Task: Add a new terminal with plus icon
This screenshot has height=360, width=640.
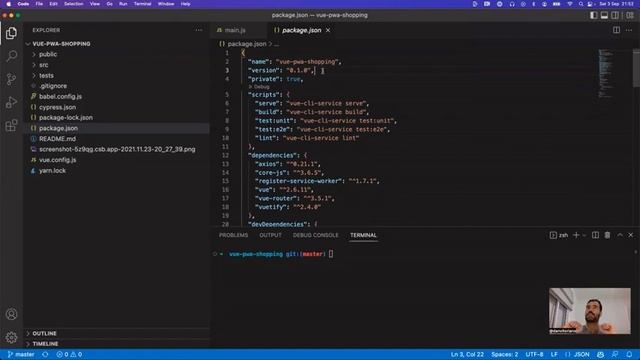Action: pos(576,235)
